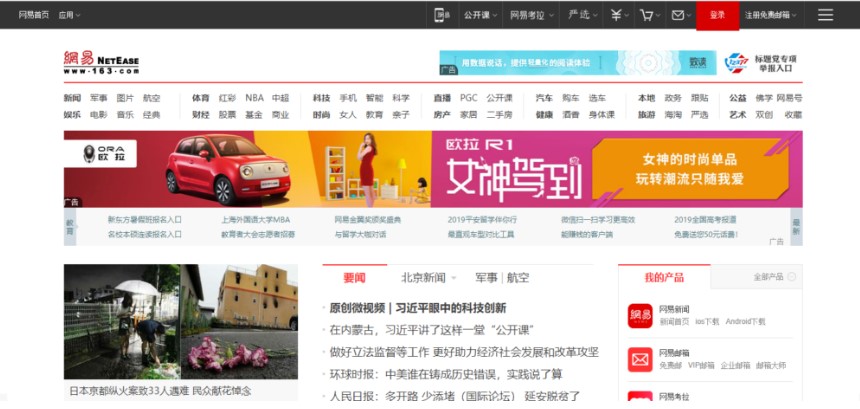
Task: Click the 手机 navigation link
Action: click(348, 98)
